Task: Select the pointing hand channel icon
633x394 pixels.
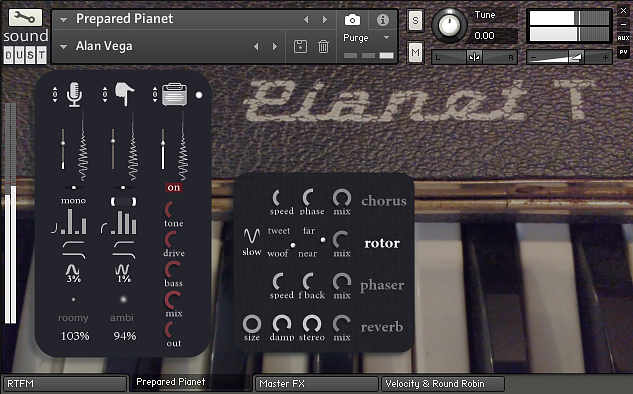Action: [x=125, y=94]
